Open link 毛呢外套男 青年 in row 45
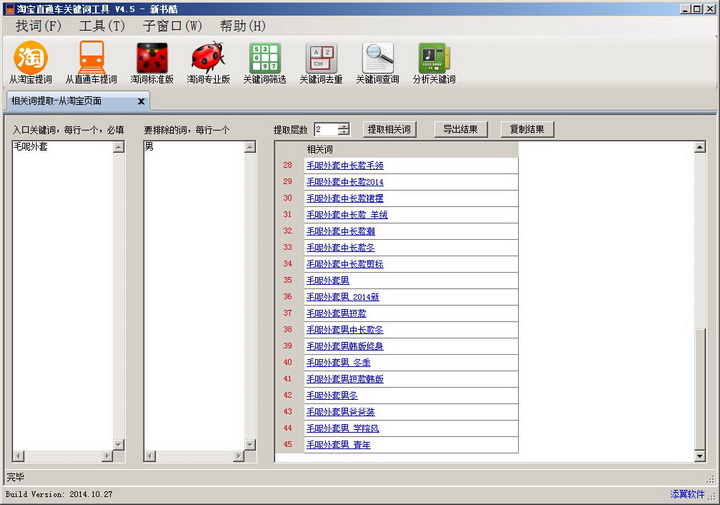This screenshot has height=505, width=720. tap(338, 444)
